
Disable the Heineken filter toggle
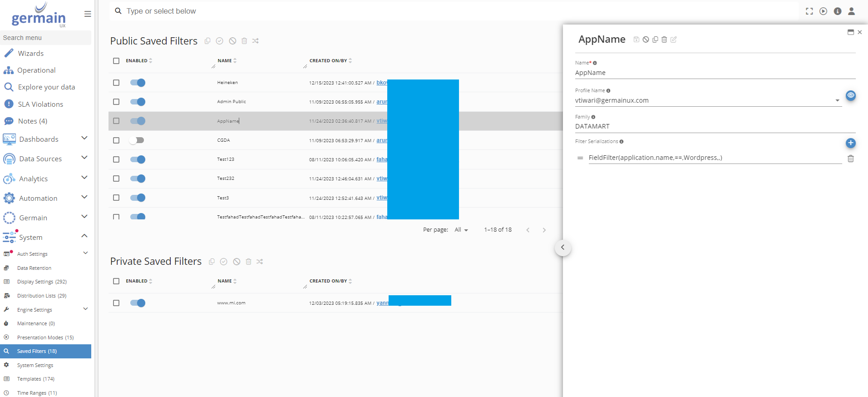(138, 83)
